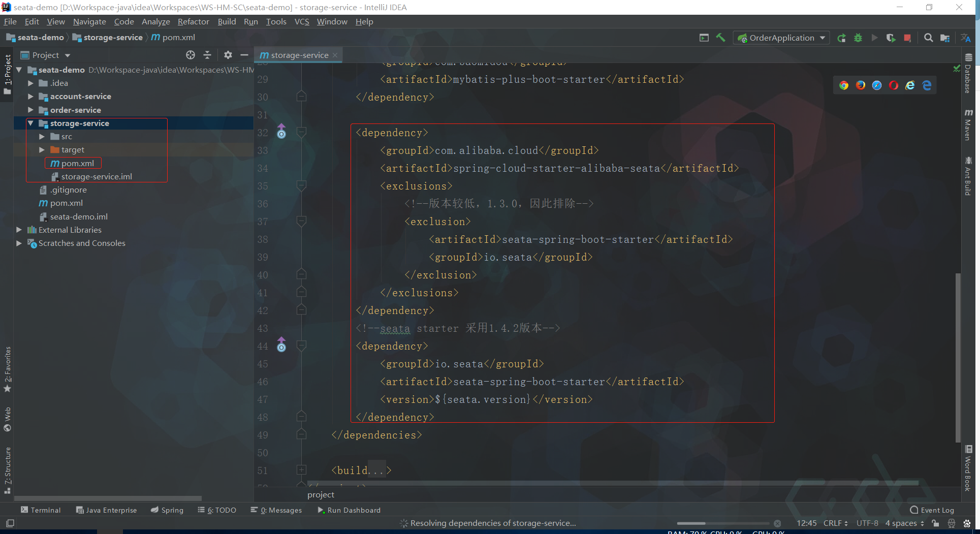This screenshot has height=534, width=980.
Task: Open the Spring tool window
Action: click(x=167, y=510)
